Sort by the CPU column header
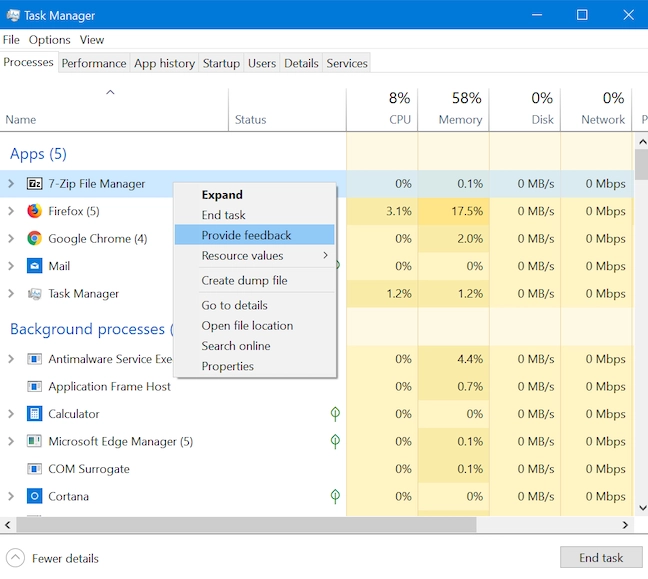This screenshot has height=579, width=648. point(382,110)
